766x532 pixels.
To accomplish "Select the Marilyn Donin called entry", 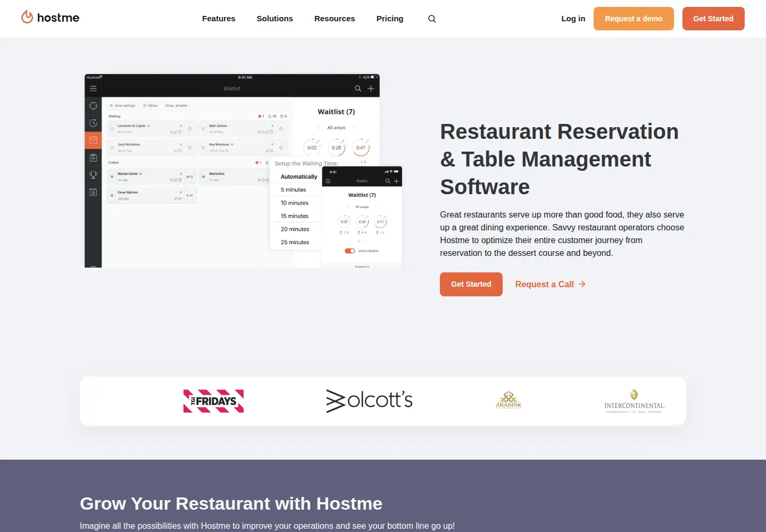I will [151, 177].
